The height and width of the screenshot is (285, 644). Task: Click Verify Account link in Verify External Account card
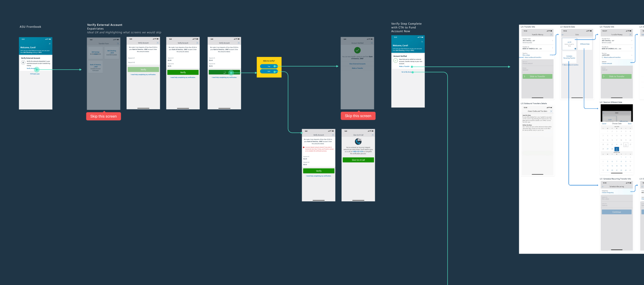(x=31, y=68)
